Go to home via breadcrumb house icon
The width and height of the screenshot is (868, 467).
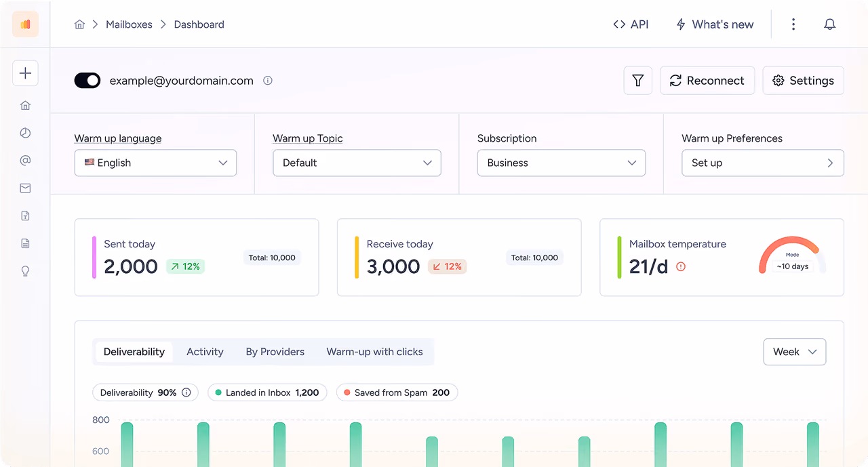79,24
